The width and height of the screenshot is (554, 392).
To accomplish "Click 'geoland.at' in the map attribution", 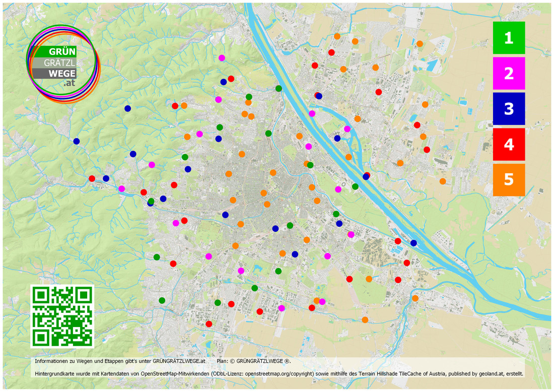I will [x=491, y=374].
